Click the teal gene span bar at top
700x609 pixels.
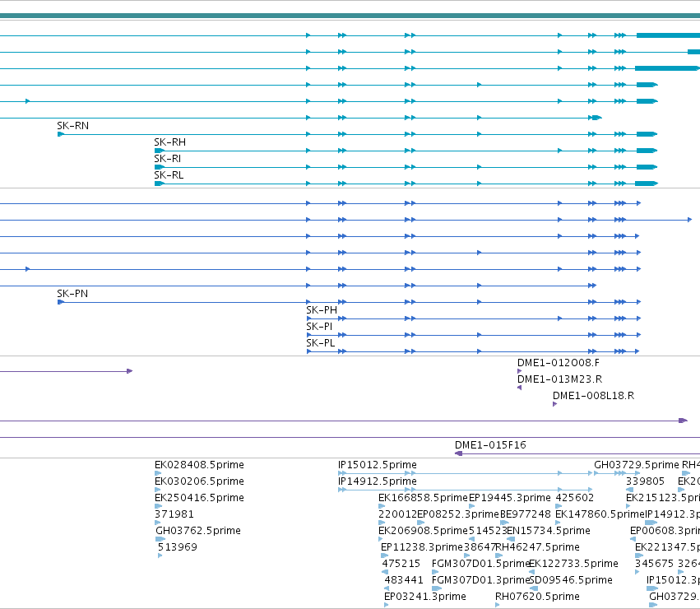click(350, 16)
